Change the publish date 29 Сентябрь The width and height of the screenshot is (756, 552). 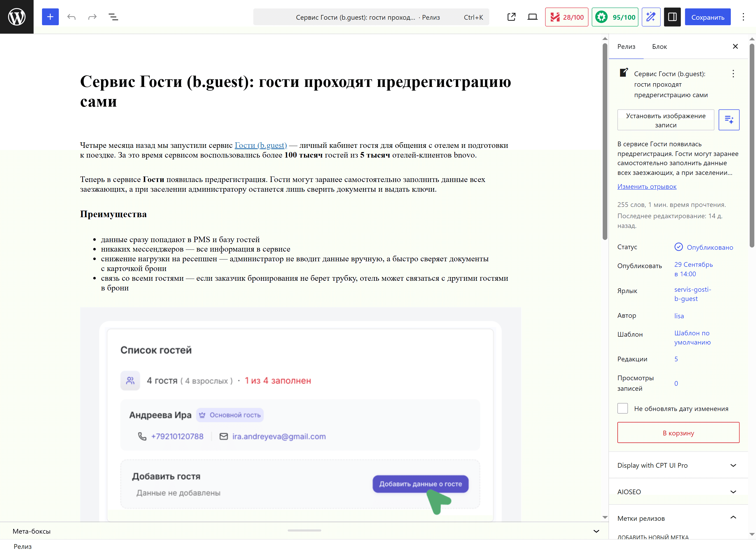coord(693,269)
